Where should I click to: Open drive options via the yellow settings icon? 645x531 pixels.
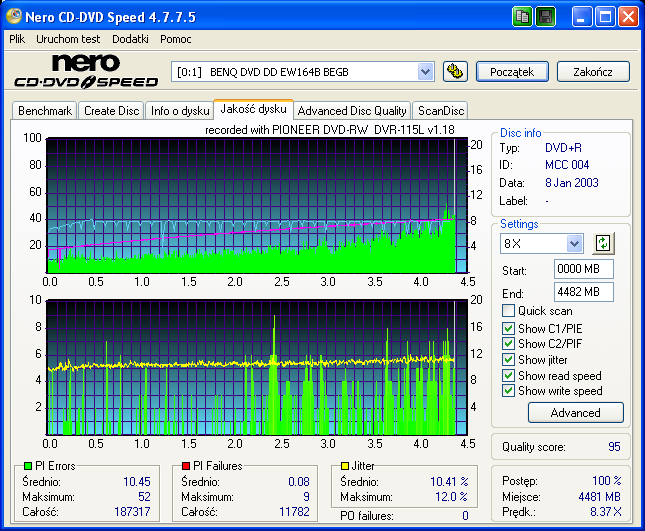455,72
